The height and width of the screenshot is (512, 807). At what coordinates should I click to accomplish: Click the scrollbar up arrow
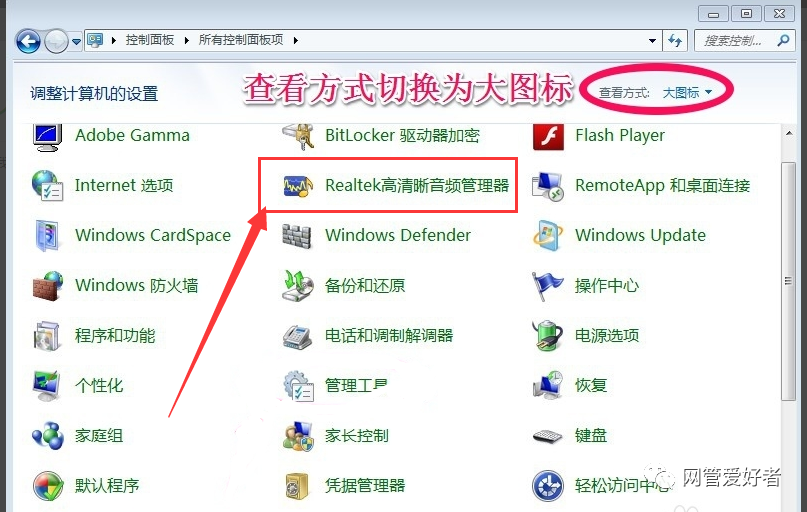(788, 134)
